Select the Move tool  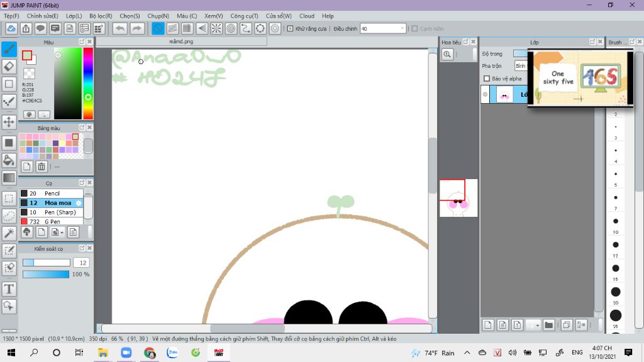9,122
